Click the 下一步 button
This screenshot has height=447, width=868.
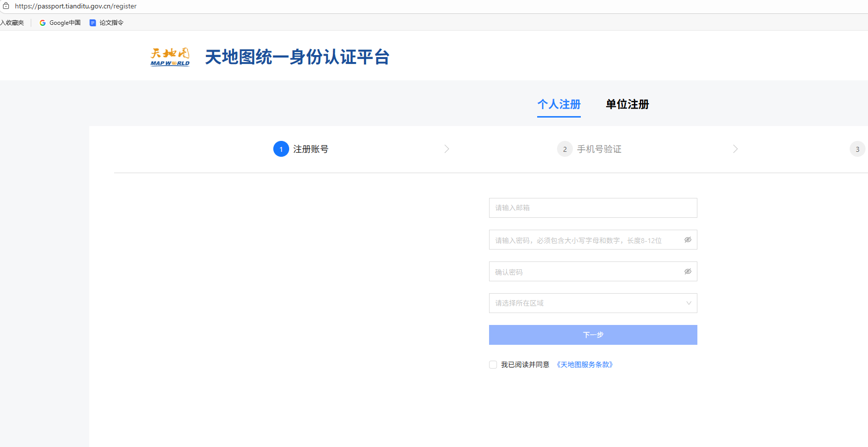point(593,335)
